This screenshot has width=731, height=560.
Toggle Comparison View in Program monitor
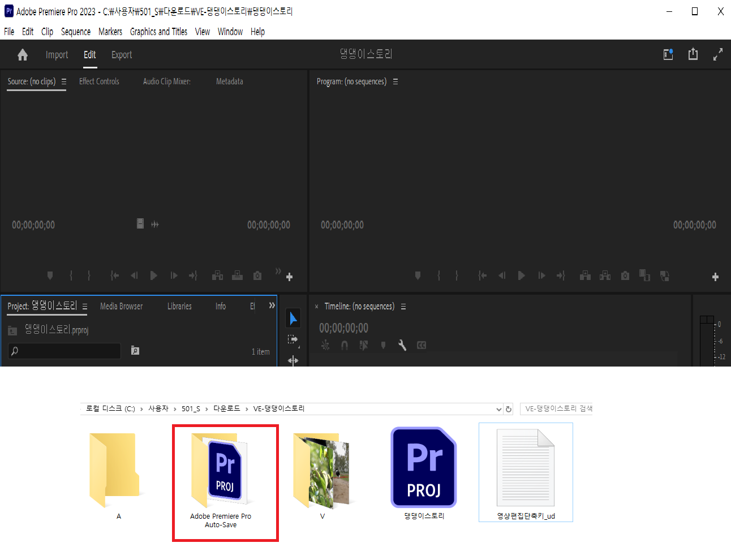click(644, 275)
